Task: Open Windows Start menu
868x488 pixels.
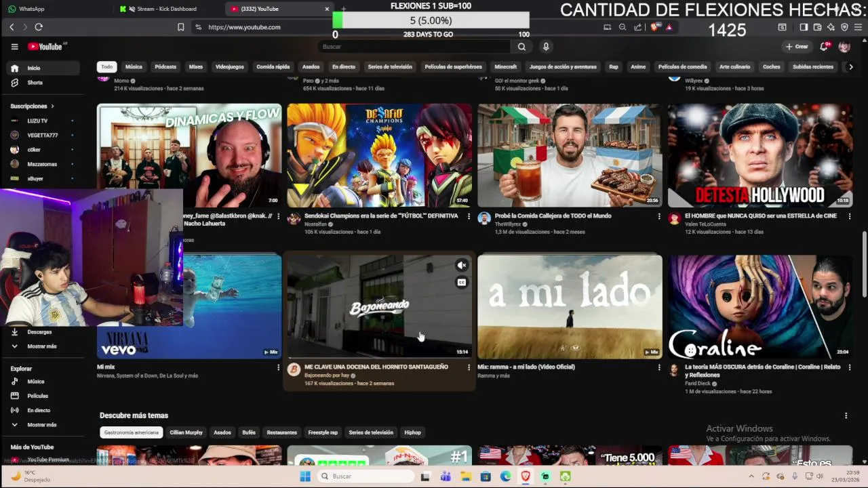Action: [305, 476]
